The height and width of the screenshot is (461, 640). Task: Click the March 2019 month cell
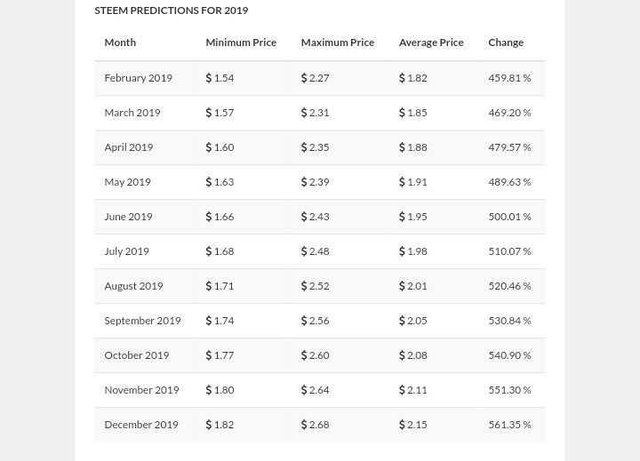click(x=132, y=112)
